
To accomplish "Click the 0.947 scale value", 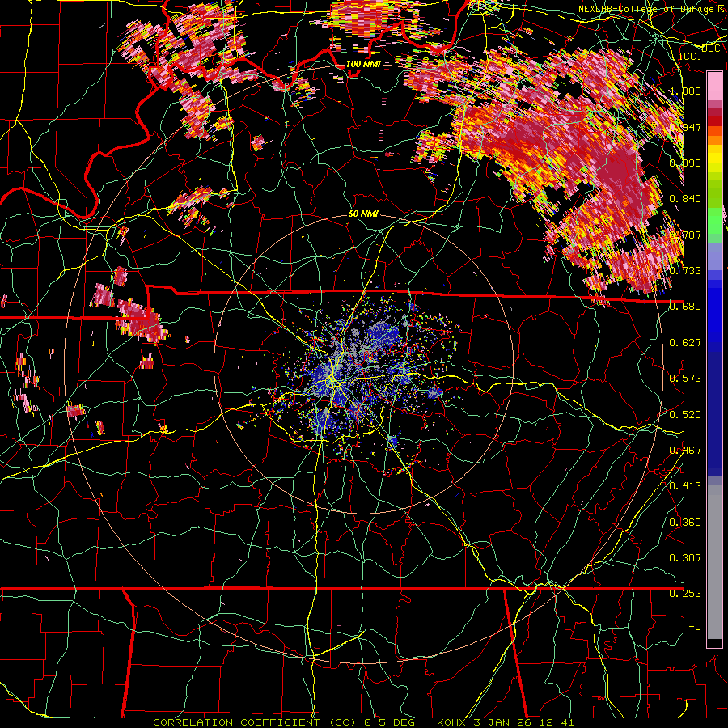I will [685, 127].
